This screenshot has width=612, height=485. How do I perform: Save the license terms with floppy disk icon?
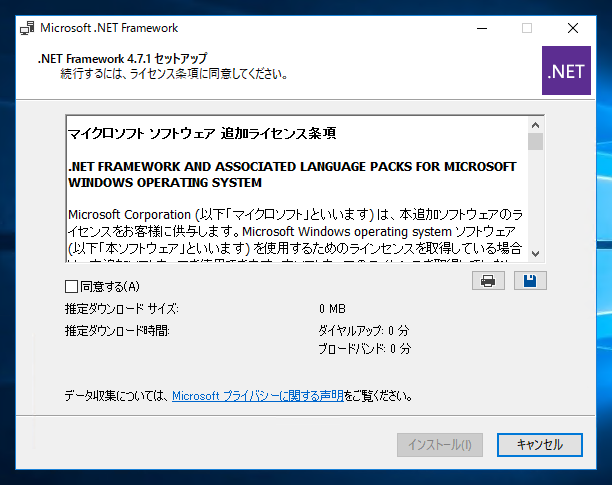coord(530,281)
